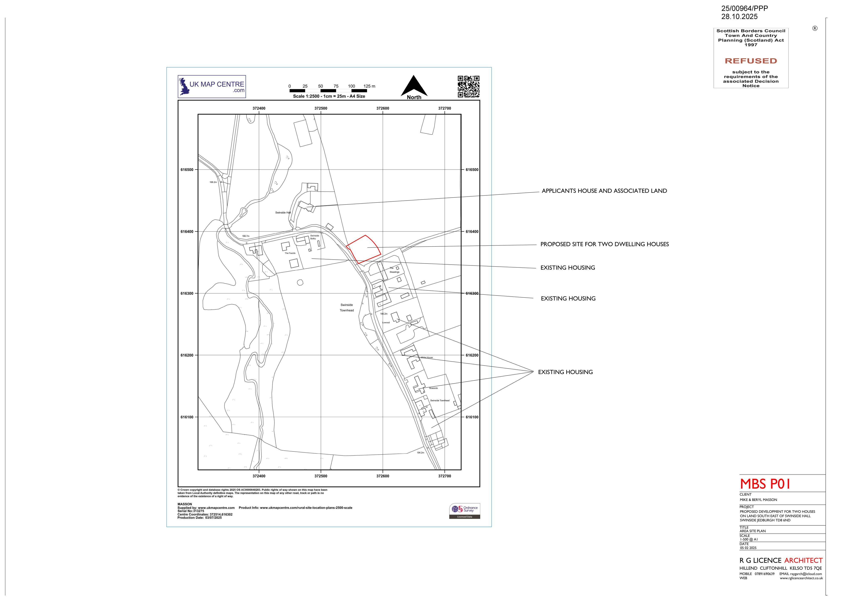Click the 'APPLICANTS HOUSE AND ASSOCIATED LAND' annotation
Image resolution: width=868 pixels, height=613 pixels.
click(604, 191)
